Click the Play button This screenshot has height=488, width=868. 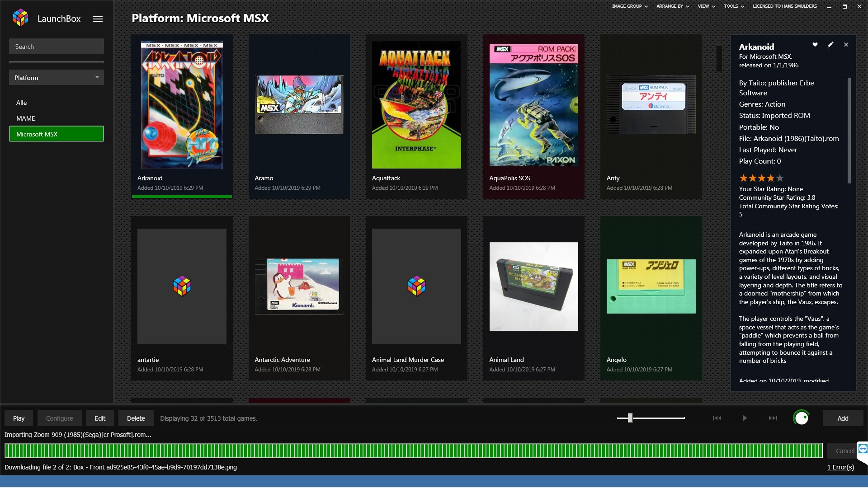point(19,418)
